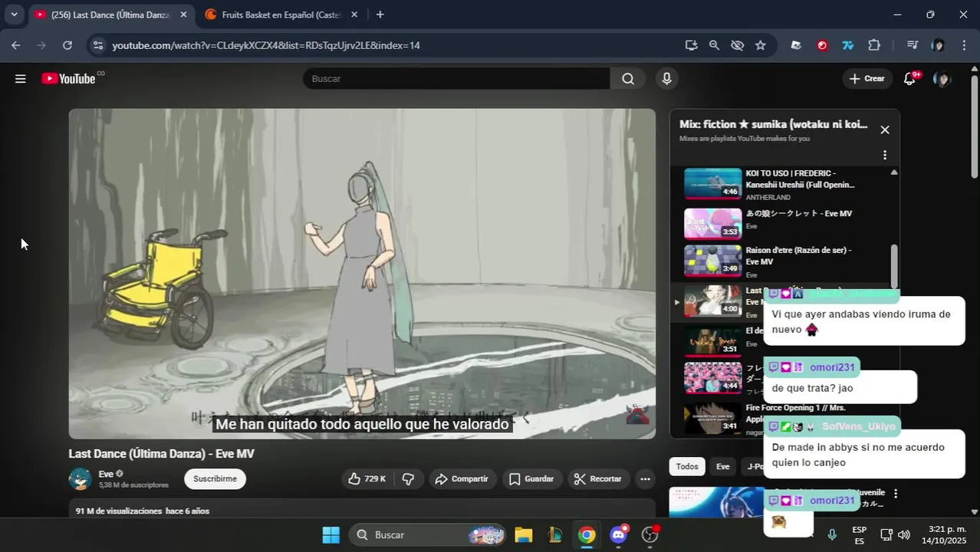Click the Recortar clip button
The width and height of the screenshot is (980, 552).
point(598,478)
